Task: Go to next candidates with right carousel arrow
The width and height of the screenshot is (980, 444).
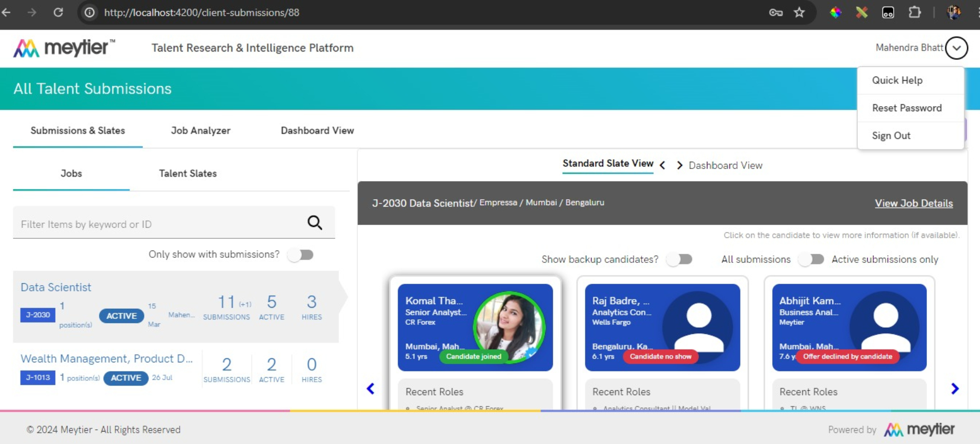Action: tap(954, 389)
